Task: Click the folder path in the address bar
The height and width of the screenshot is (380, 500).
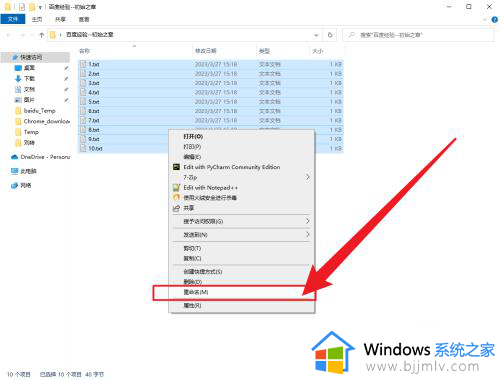Action: pos(90,34)
